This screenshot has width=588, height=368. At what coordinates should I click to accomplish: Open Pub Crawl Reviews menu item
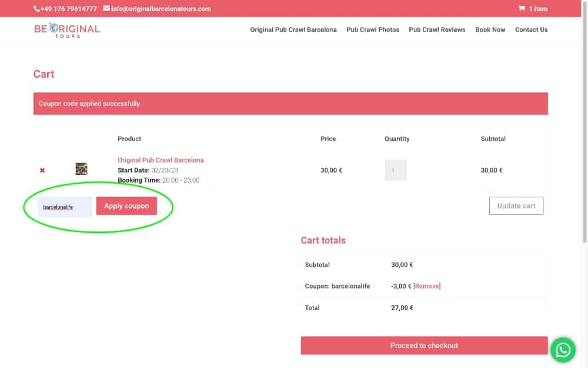(x=437, y=29)
